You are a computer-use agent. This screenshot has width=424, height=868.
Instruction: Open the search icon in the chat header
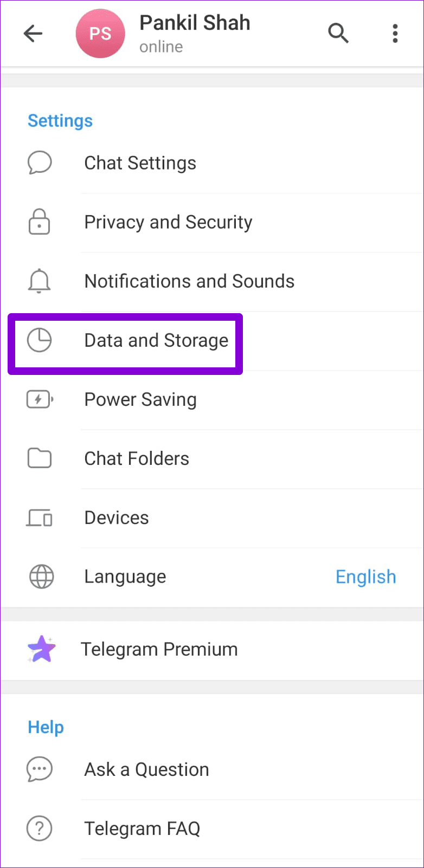338,33
